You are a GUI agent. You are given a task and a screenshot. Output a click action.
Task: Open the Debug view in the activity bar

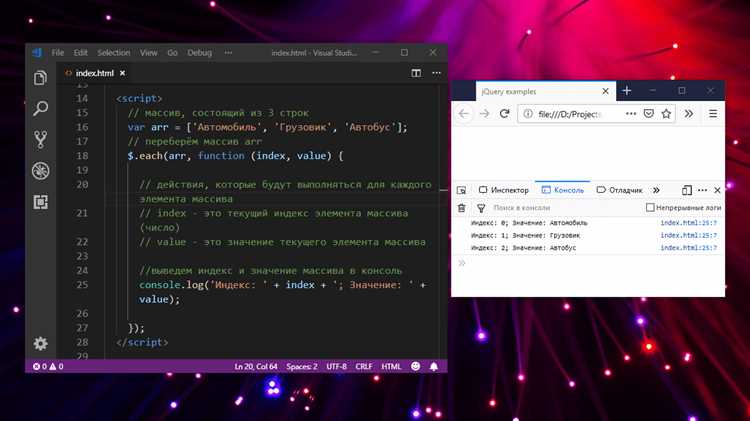41,171
